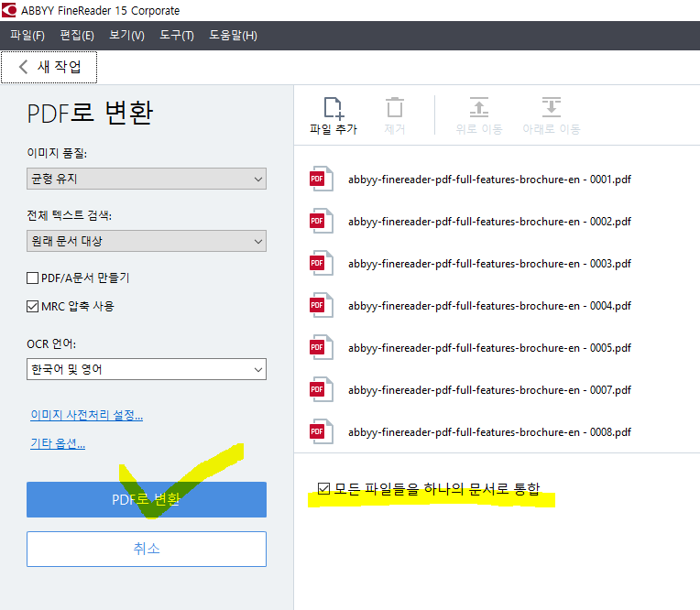Select file name brochure-en - 0003.pdf
The width and height of the screenshot is (700, 610).
490,264
